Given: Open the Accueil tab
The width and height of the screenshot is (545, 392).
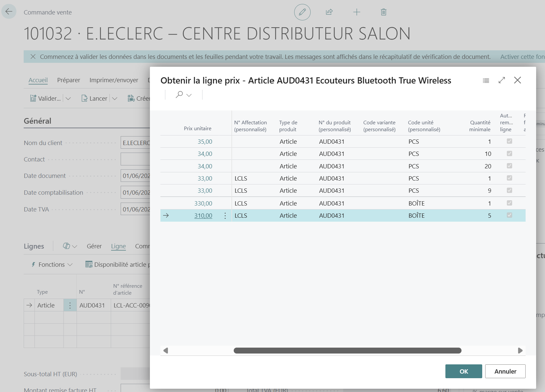Looking at the screenshot, I should click(x=38, y=80).
